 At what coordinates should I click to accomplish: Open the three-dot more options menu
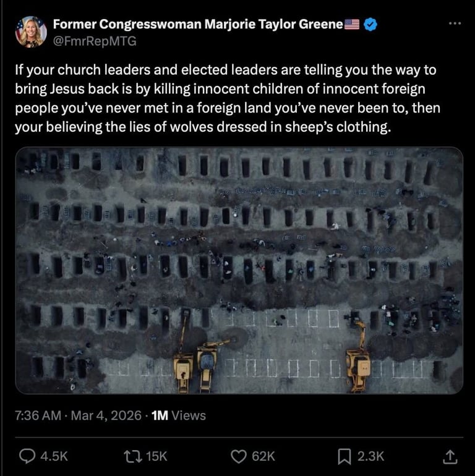(455, 23)
